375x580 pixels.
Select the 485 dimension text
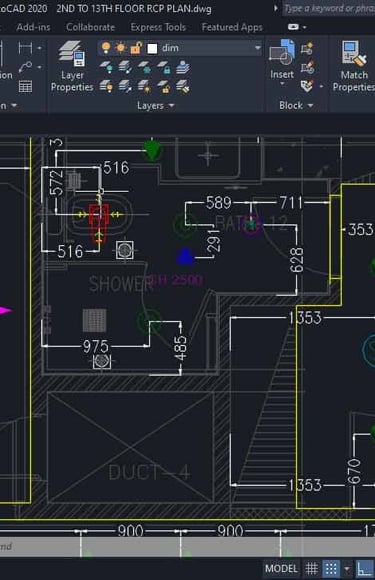(x=180, y=348)
